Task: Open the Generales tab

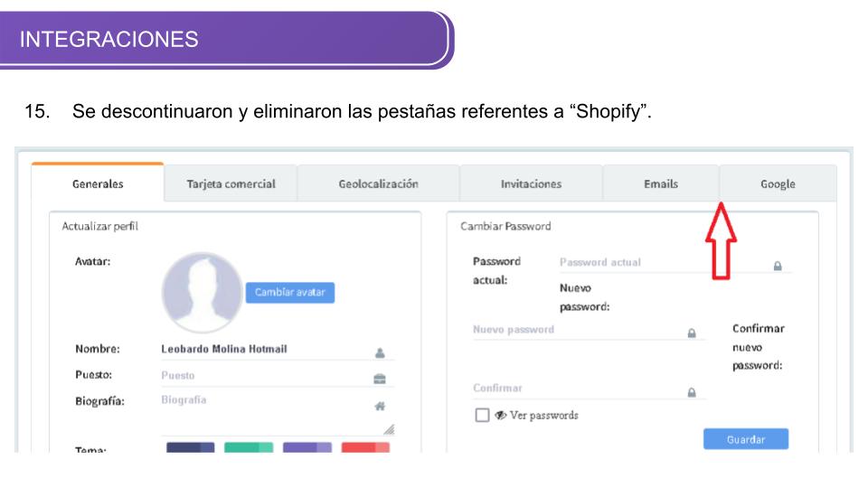Action: [x=98, y=183]
